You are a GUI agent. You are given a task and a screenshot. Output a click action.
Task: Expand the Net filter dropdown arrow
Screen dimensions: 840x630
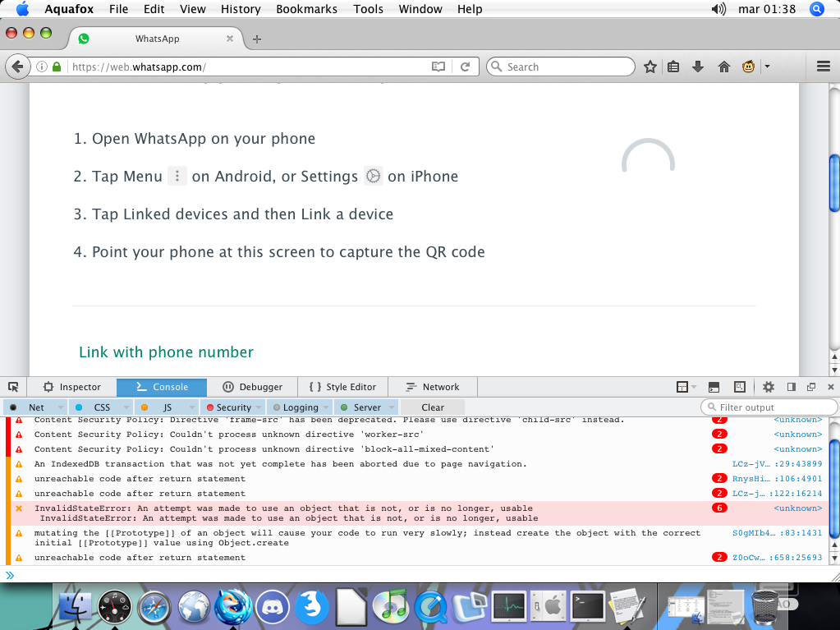tap(61, 407)
